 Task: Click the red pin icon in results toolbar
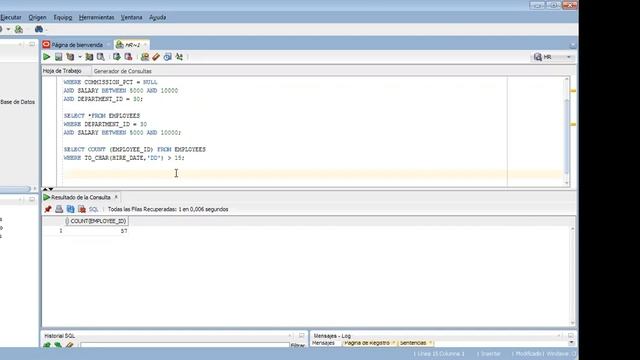(x=48, y=209)
